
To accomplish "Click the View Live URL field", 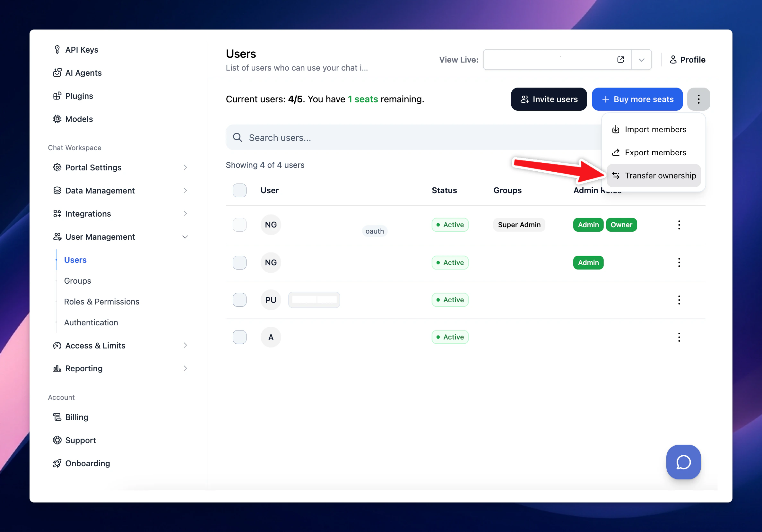I will [557, 60].
